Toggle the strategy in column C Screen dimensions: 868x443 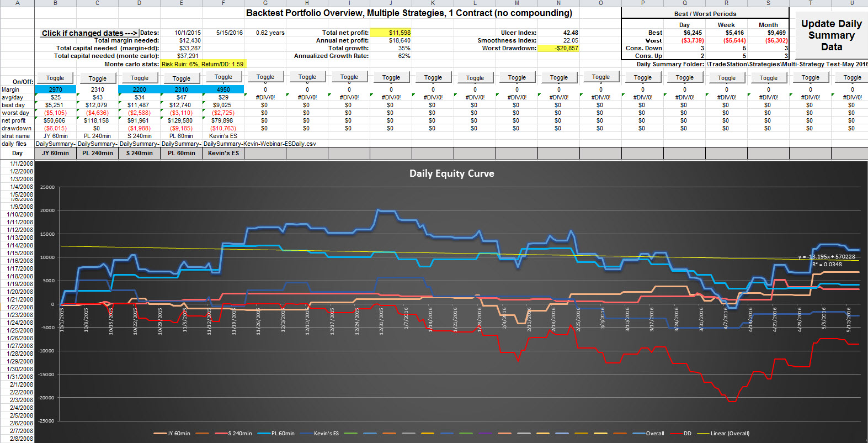point(98,78)
